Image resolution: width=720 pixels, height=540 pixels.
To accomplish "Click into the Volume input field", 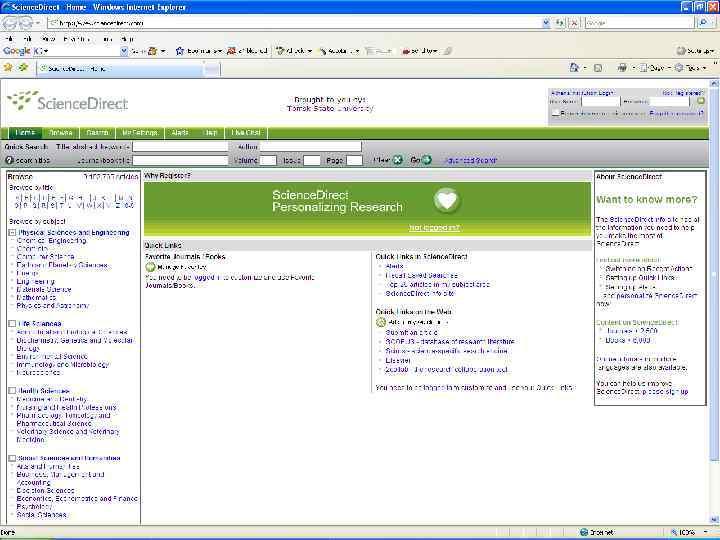I will pyautogui.click(x=268, y=160).
